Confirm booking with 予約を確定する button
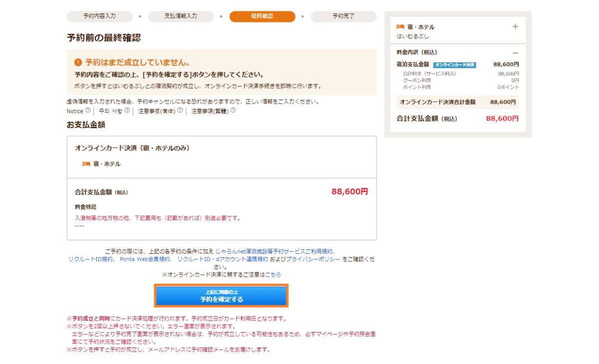Image resolution: width=599 pixels, height=364 pixels. tap(222, 296)
